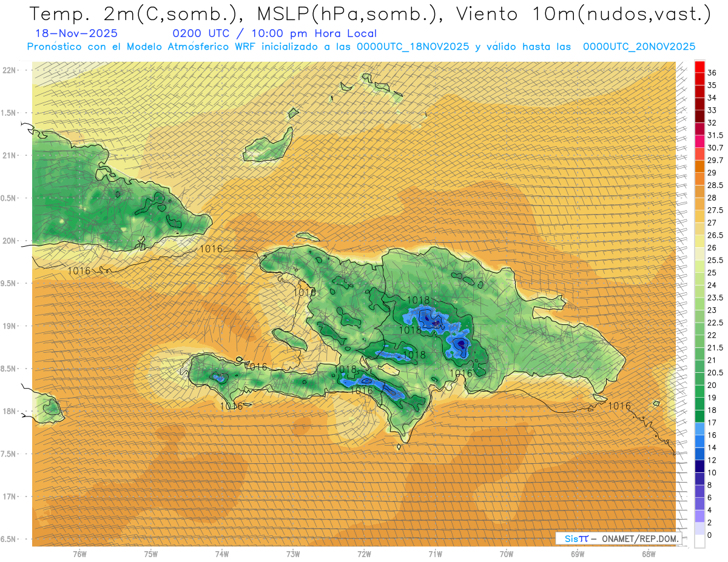
Task: Click the legend value '21.5'
Action: point(715,348)
